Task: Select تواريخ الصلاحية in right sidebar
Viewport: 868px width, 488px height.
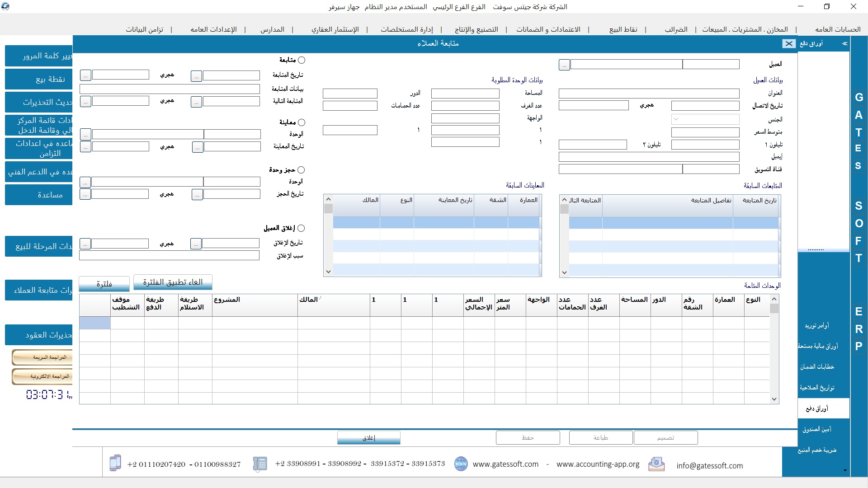Action: [x=817, y=388]
